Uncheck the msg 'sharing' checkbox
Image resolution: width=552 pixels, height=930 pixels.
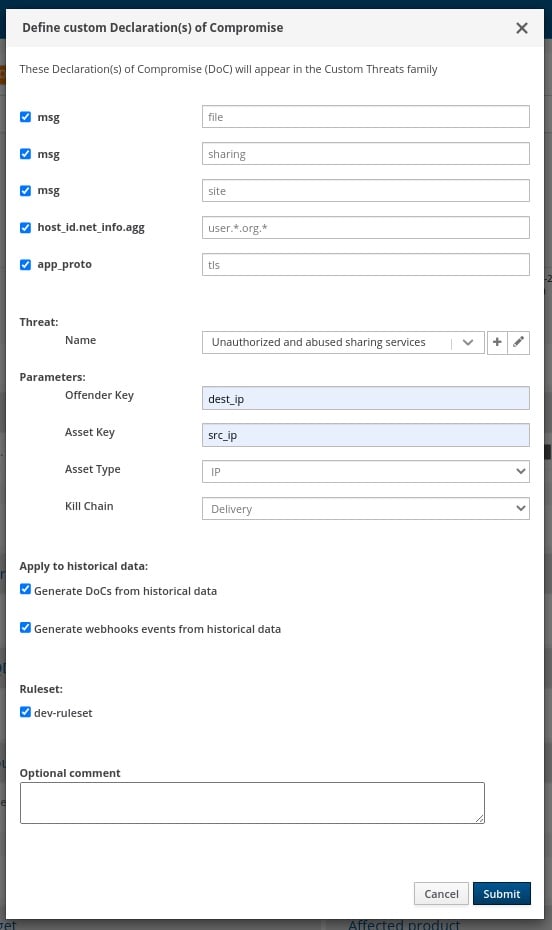[x=25, y=154]
